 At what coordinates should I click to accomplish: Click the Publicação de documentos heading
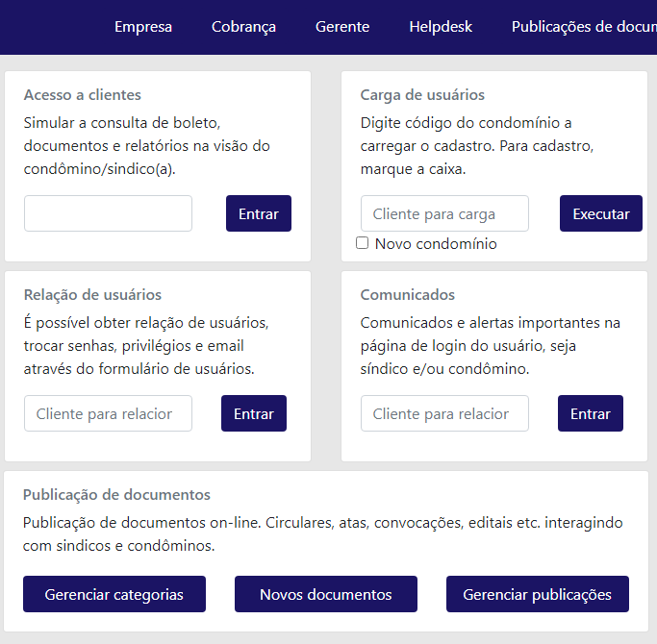pos(116,495)
